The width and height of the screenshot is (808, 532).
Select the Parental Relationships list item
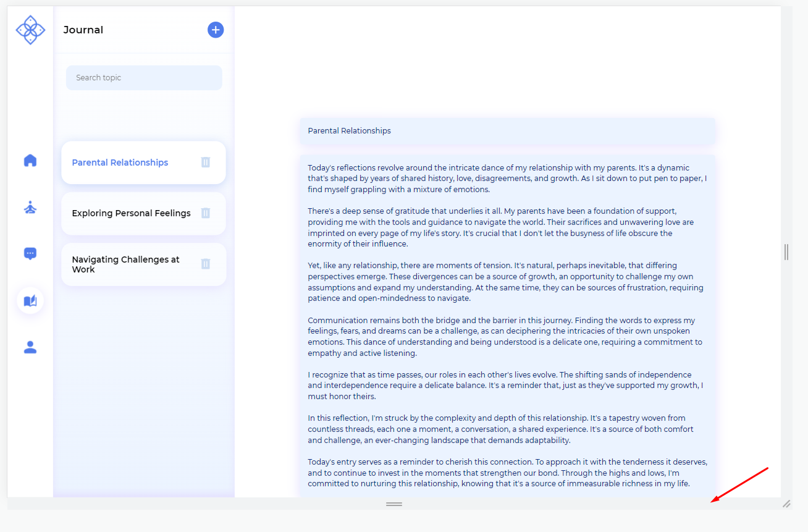(x=120, y=162)
